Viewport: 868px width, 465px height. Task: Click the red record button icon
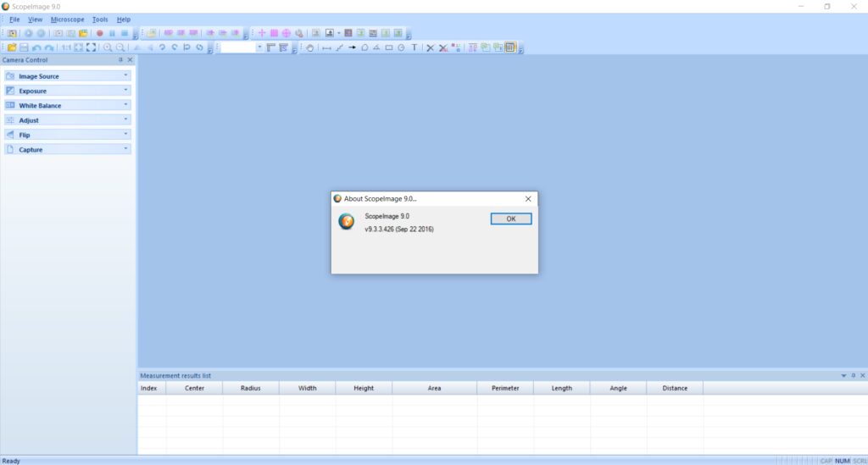100,33
